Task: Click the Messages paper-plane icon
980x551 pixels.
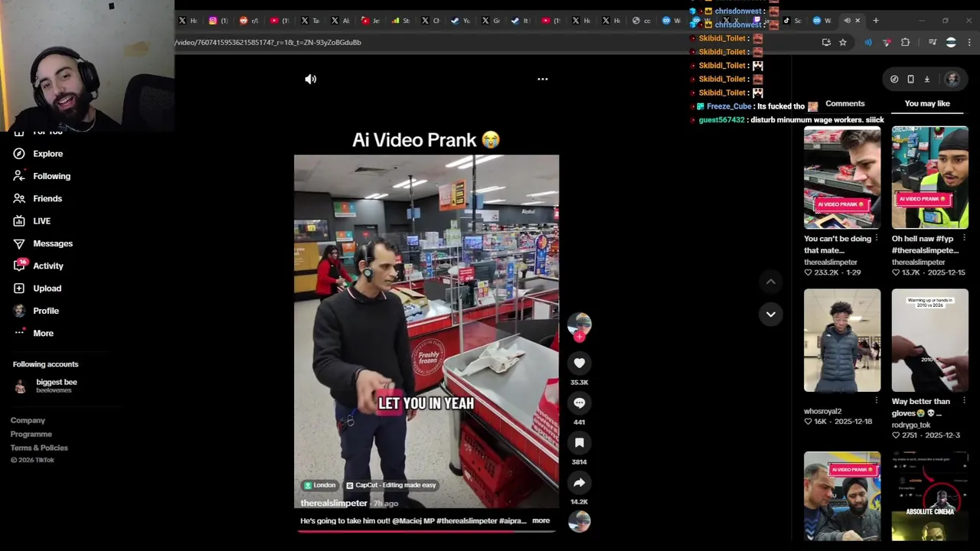Action: click(x=19, y=243)
